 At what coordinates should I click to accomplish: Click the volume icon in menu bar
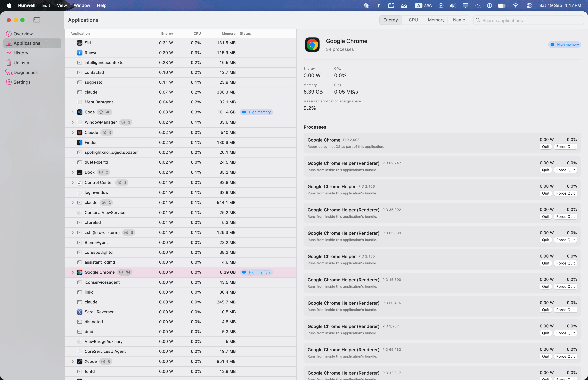[x=453, y=5]
